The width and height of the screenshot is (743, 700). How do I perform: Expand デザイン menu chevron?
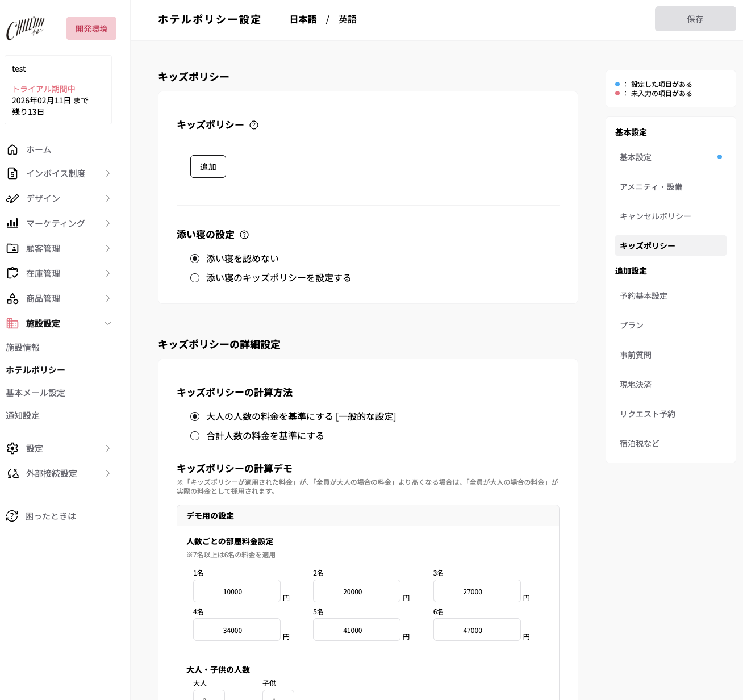[108, 198]
